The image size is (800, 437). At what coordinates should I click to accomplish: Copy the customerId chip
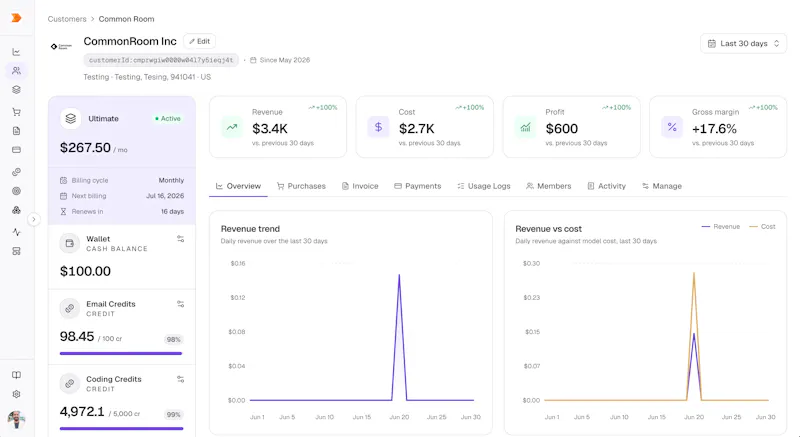(x=161, y=60)
